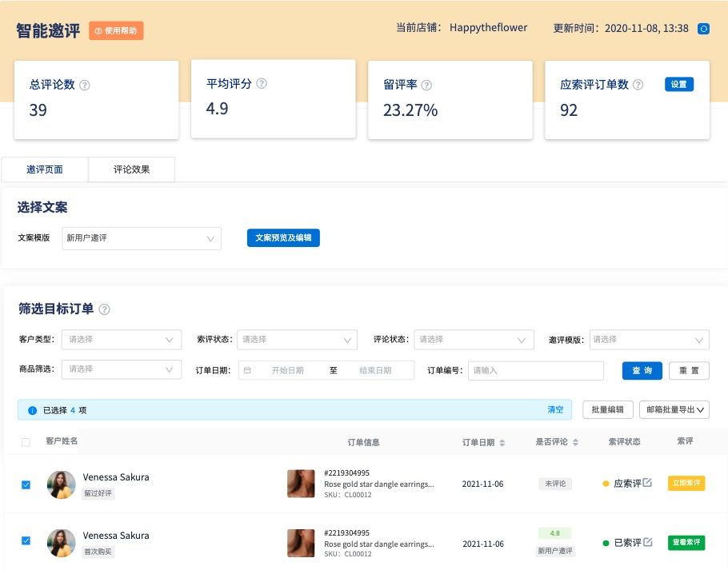The height and width of the screenshot is (570, 728).
Task: Uncheck the select-all checkbox in table header
Action: (26, 441)
